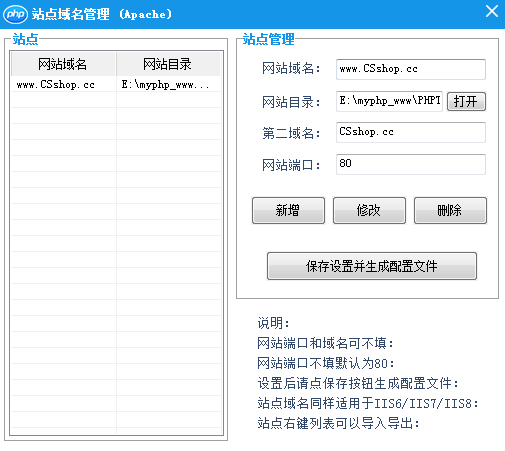Click the 删除 button

(450, 210)
